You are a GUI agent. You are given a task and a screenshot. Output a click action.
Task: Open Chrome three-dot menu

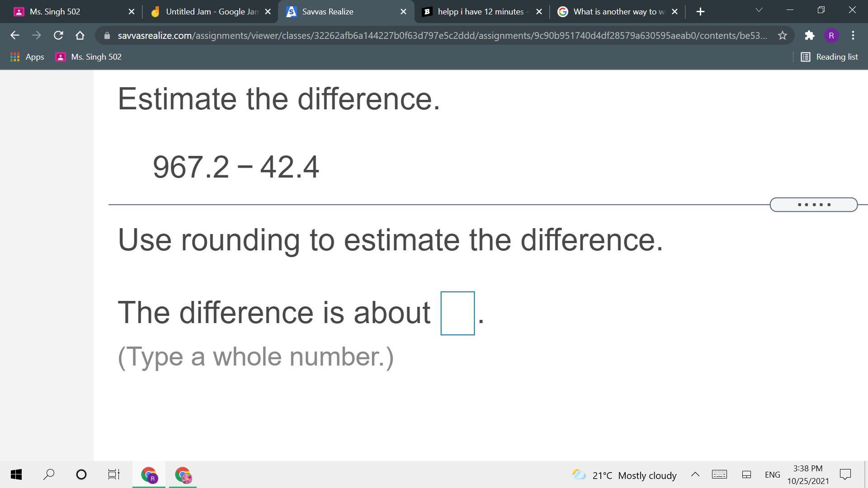point(853,35)
